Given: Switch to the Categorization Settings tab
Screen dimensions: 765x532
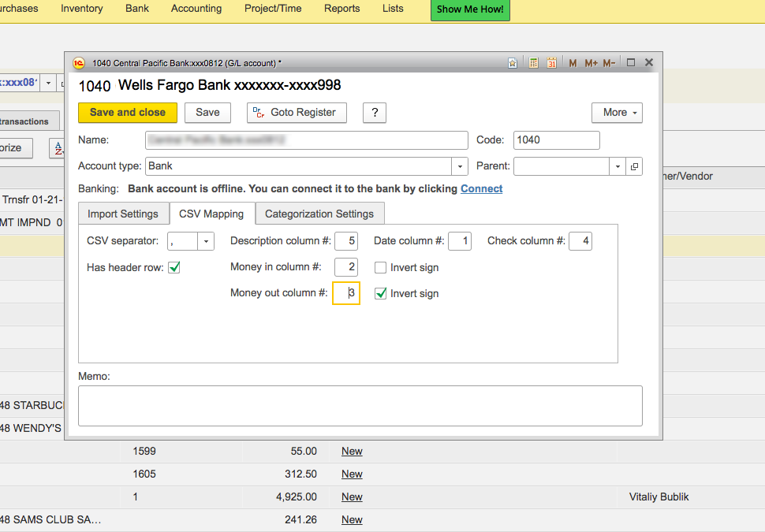Looking at the screenshot, I should [319, 214].
